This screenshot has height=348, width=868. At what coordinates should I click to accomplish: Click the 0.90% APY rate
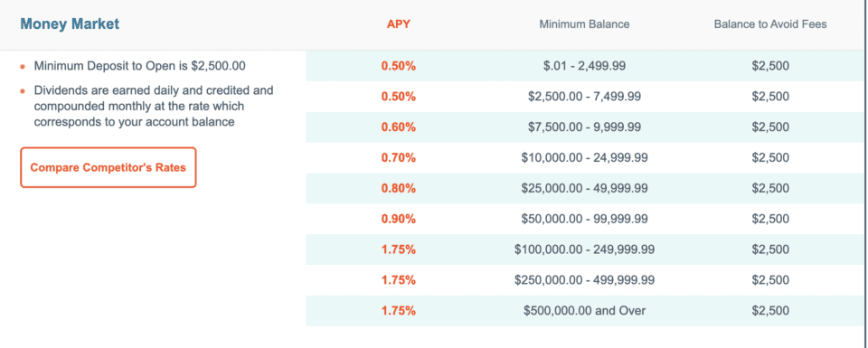point(399,219)
